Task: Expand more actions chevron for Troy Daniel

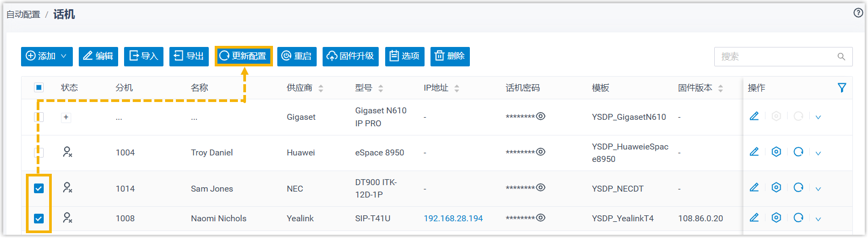Action: (818, 153)
